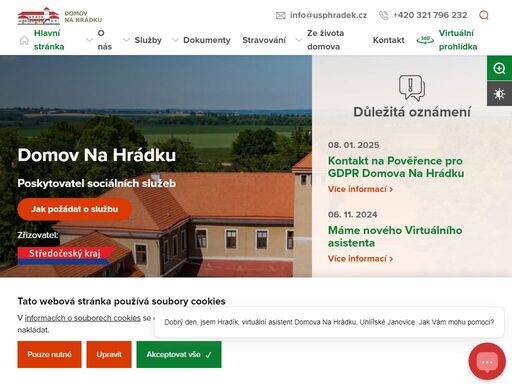Viewport: 512px width, 384px height.
Task: Click the Středočeský kraj logo
Action: 67,255
